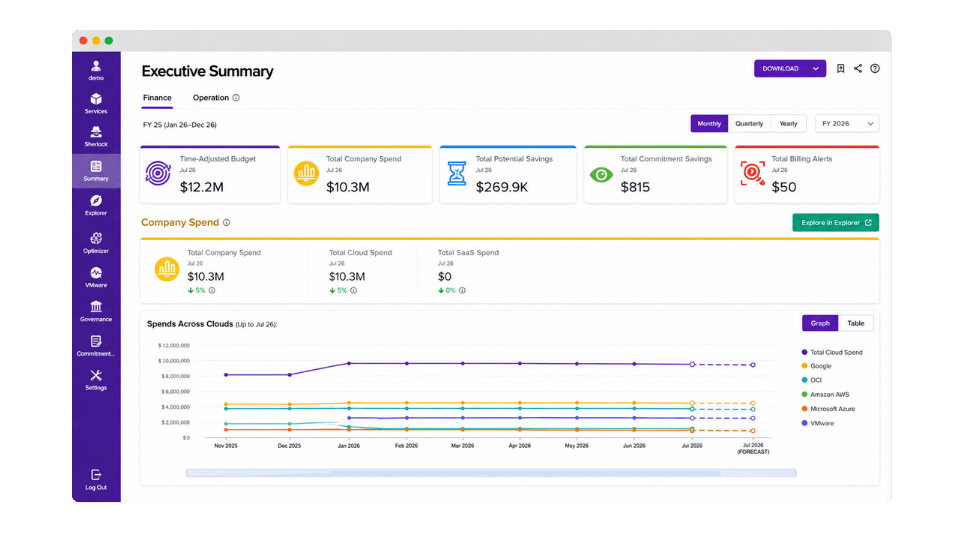Open Settings tools icon
960x540 pixels.
pyautogui.click(x=96, y=375)
